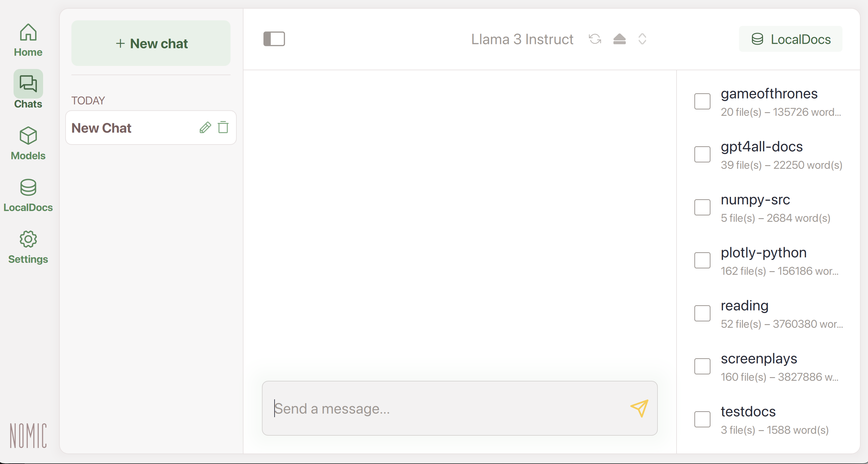
Task: Open Settings gear icon
Action: (x=28, y=240)
